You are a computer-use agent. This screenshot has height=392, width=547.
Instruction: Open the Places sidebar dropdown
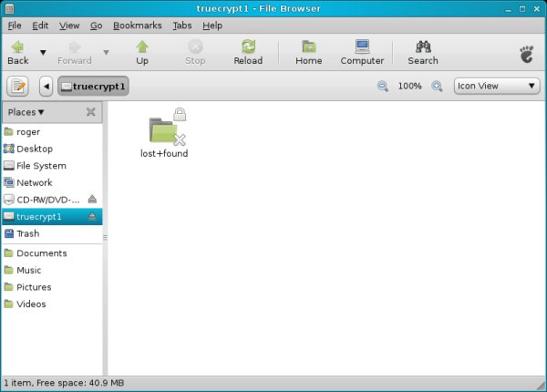point(26,112)
